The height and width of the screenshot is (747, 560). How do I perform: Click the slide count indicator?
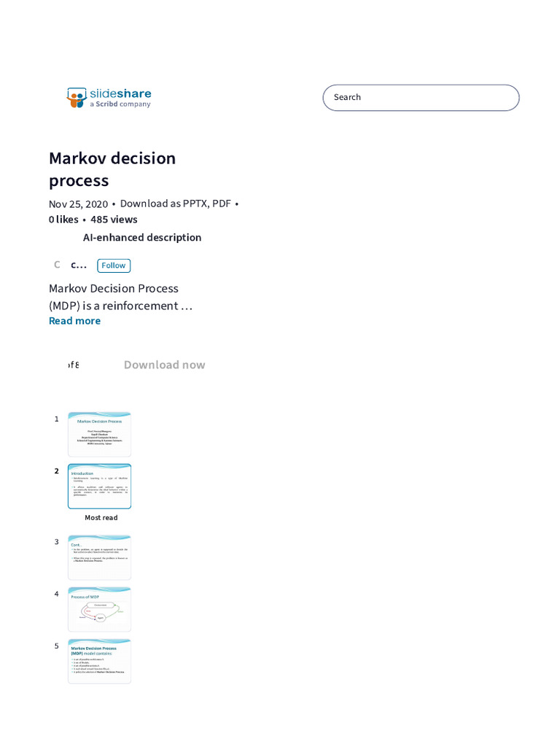click(72, 365)
